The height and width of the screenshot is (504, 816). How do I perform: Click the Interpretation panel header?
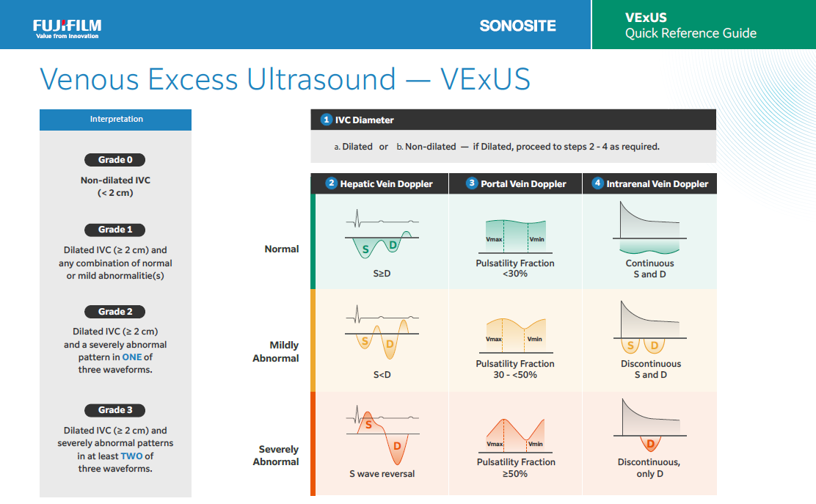pos(116,120)
